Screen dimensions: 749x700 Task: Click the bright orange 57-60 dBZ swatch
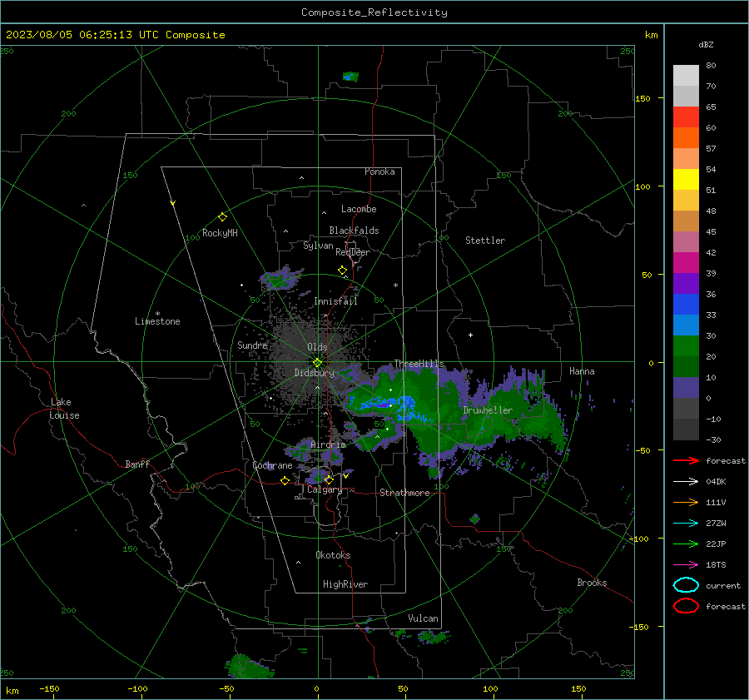coord(686,137)
